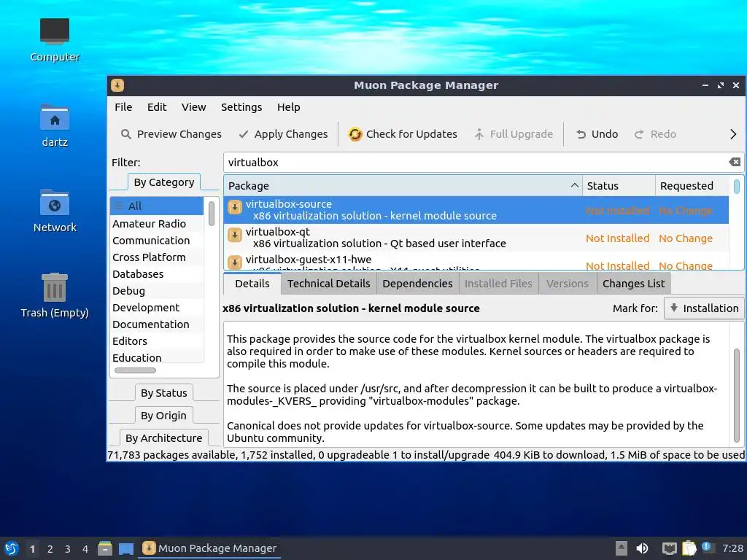Select the virtualbox-qt package row

[476, 238]
